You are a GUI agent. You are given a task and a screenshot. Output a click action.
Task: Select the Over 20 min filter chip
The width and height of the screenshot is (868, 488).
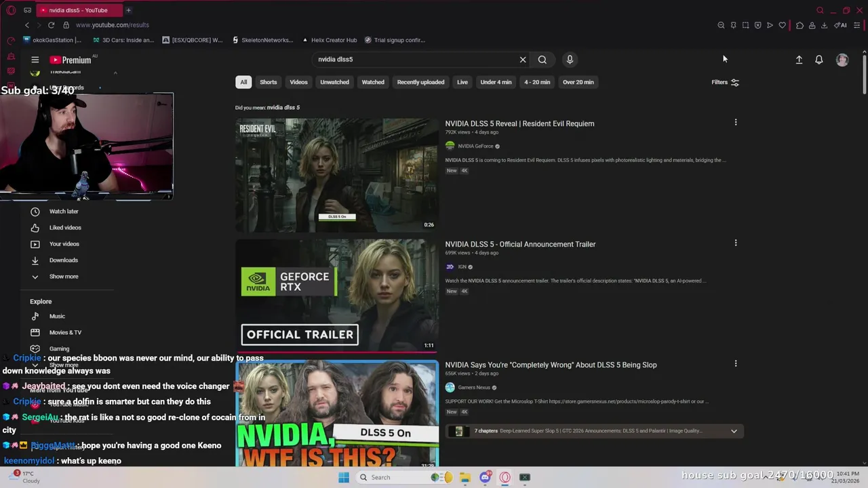tap(578, 82)
